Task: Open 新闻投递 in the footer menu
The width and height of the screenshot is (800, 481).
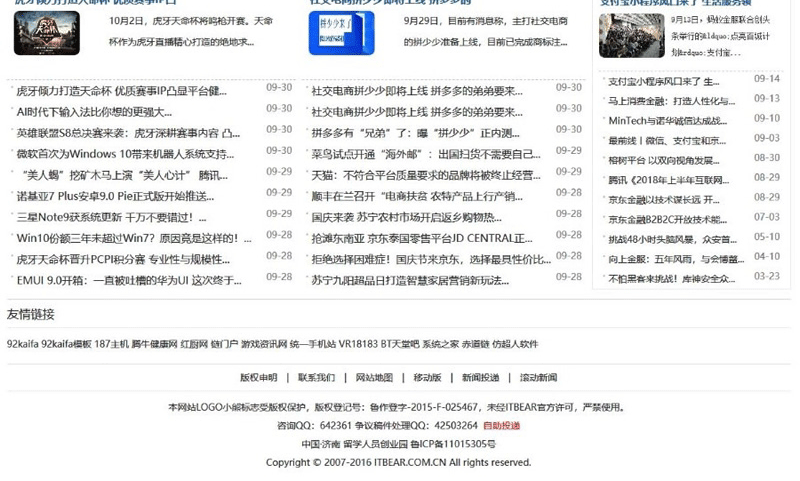Action: point(480,377)
